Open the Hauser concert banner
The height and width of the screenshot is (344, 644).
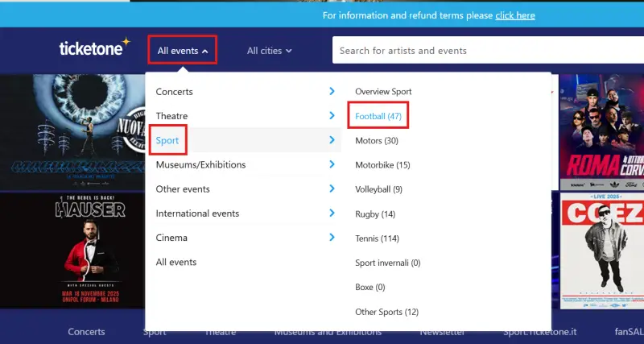tap(72, 251)
